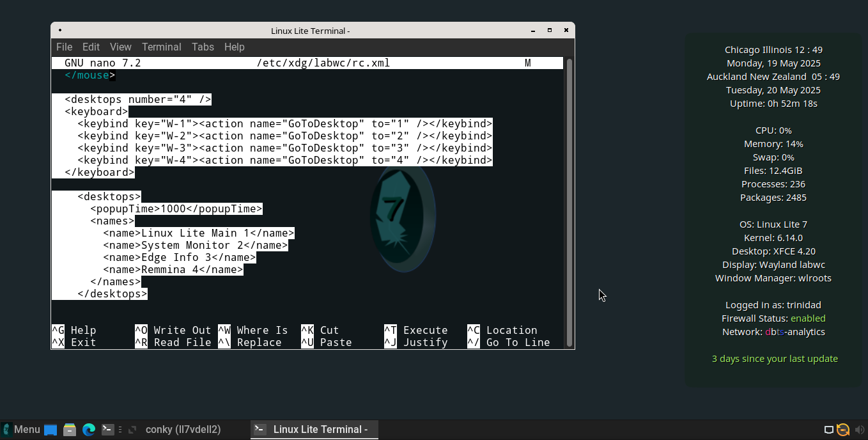Viewport: 868px width, 440px height.
Task: Click the ^R Read File shortcut
Action: [173, 342]
